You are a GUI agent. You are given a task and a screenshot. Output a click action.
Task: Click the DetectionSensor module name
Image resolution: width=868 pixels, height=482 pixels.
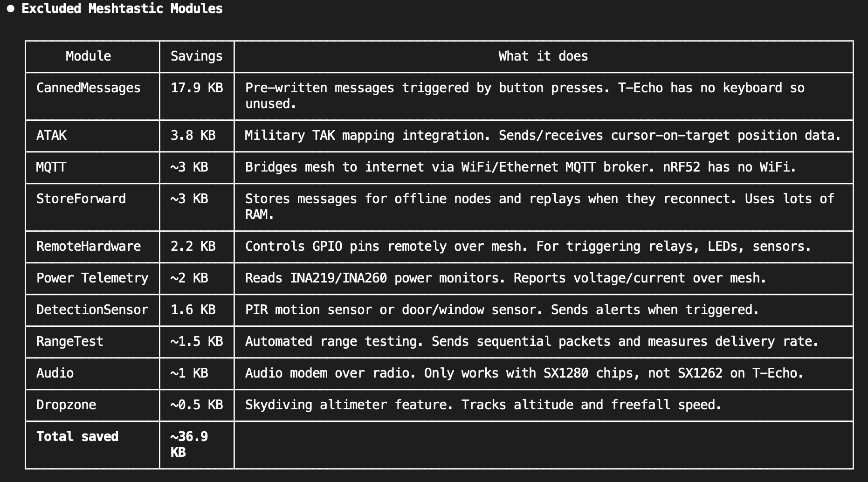click(92, 310)
